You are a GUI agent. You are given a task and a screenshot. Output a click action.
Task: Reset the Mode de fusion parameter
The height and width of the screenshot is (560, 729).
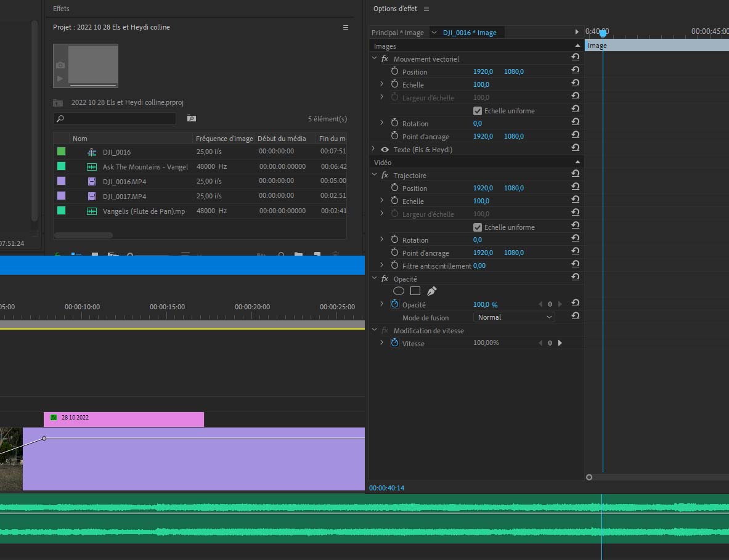tap(575, 315)
